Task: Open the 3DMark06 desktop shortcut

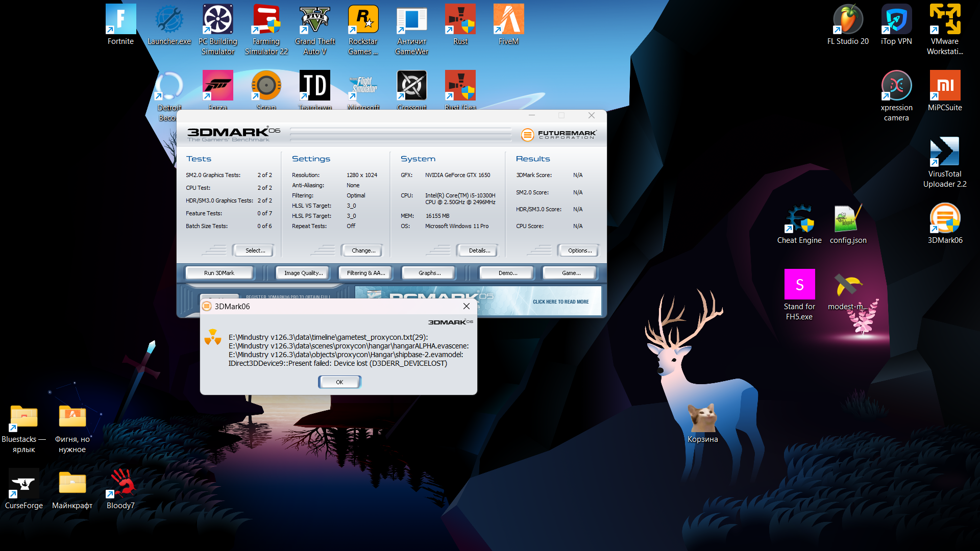Action: 945,224
